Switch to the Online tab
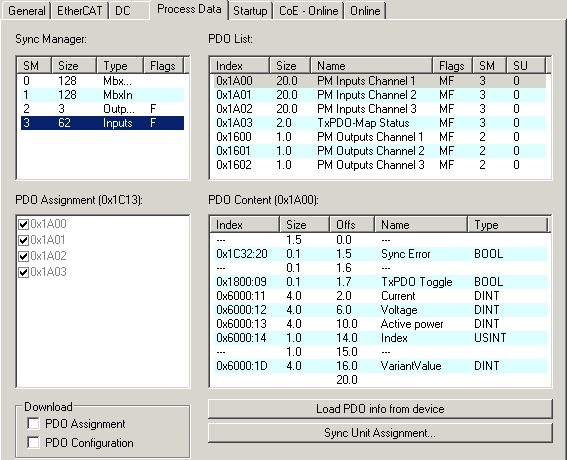Screen dimensions: 567x460 (x=365, y=11)
